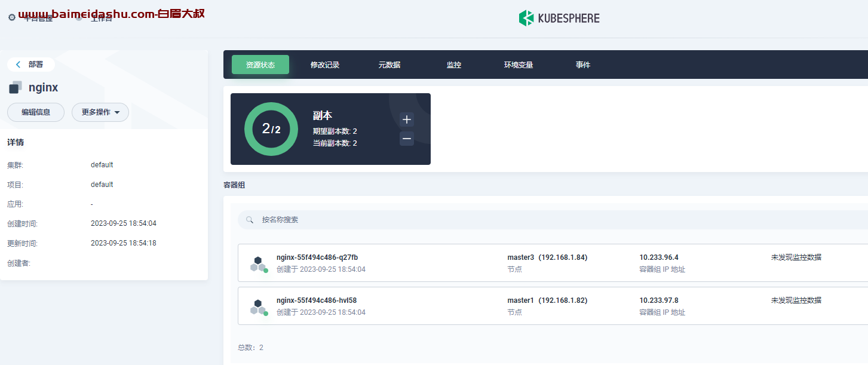Click the KubeSphere logo
The image size is (868, 365).
pos(559,18)
